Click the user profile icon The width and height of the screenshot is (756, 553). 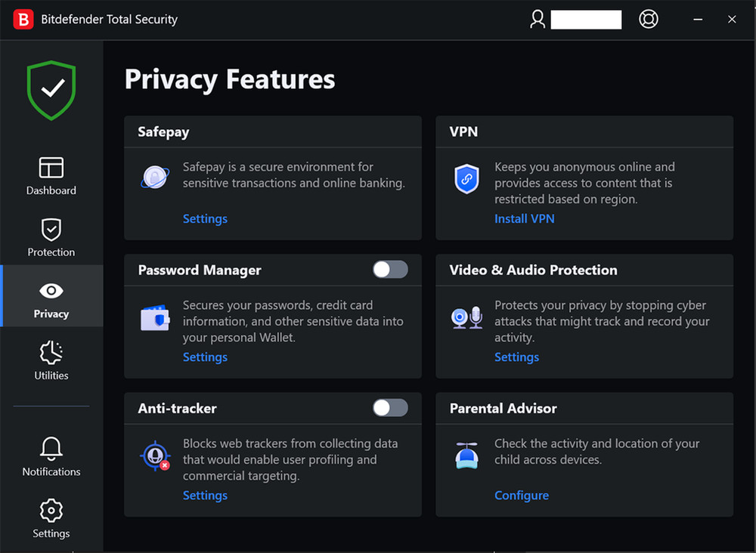(537, 19)
